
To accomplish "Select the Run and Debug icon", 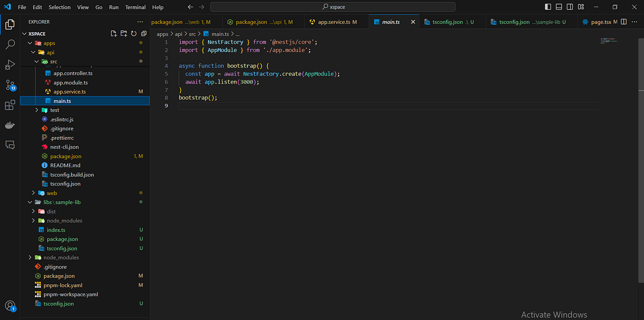I will (x=10, y=64).
